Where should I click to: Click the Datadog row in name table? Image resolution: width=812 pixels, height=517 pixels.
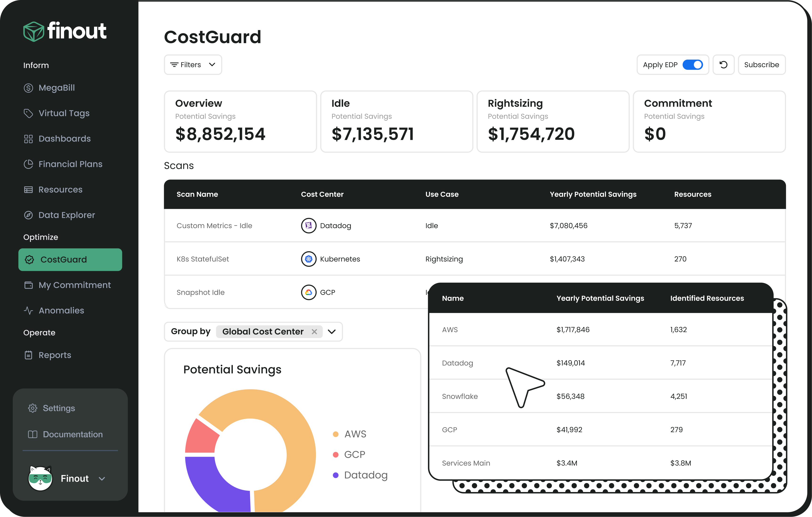[601, 363]
